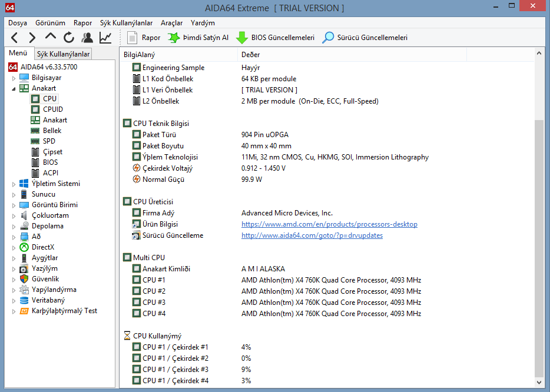Open the Araçlar menu

click(x=171, y=23)
